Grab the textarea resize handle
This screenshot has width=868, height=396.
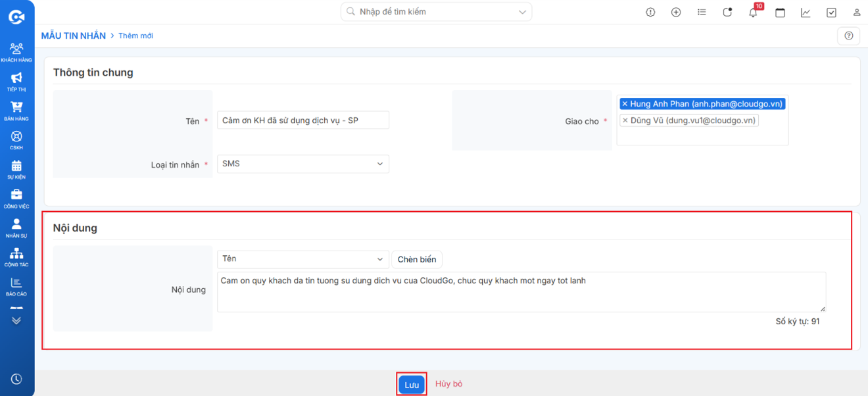pos(822,308)
